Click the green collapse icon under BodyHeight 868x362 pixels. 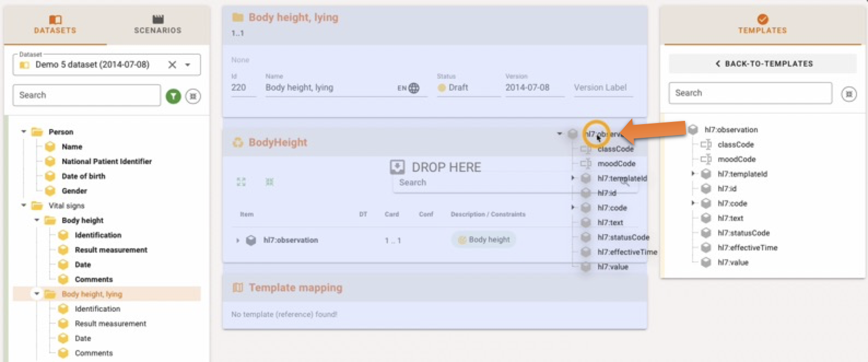269,182
